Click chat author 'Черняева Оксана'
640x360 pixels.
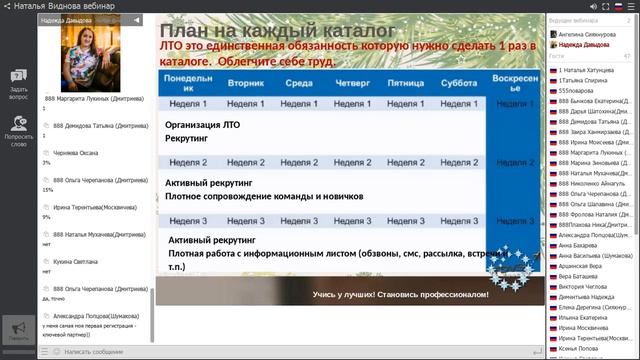(76, 153)
